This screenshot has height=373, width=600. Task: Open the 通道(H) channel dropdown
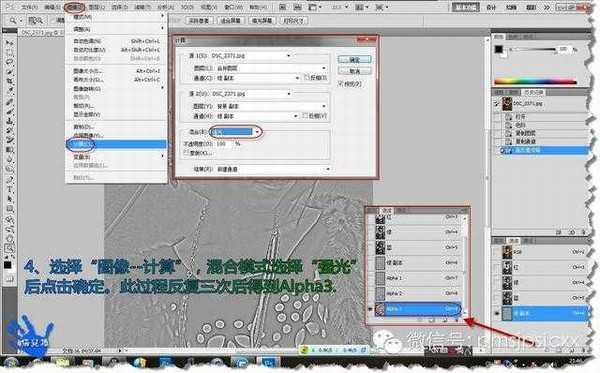click(257, 116)
